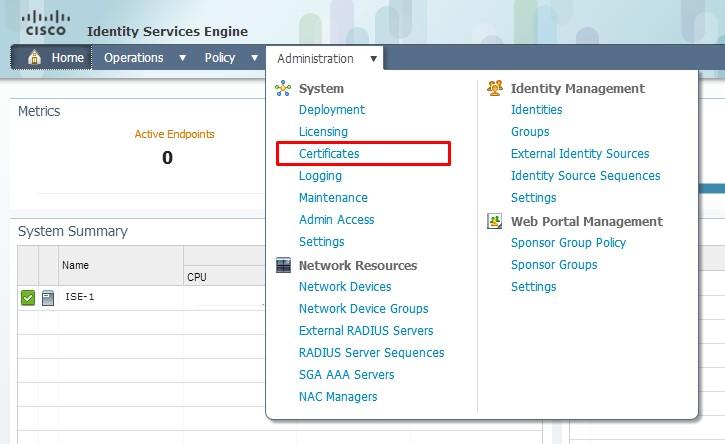Click the System Summary panel title

point(73,231)
